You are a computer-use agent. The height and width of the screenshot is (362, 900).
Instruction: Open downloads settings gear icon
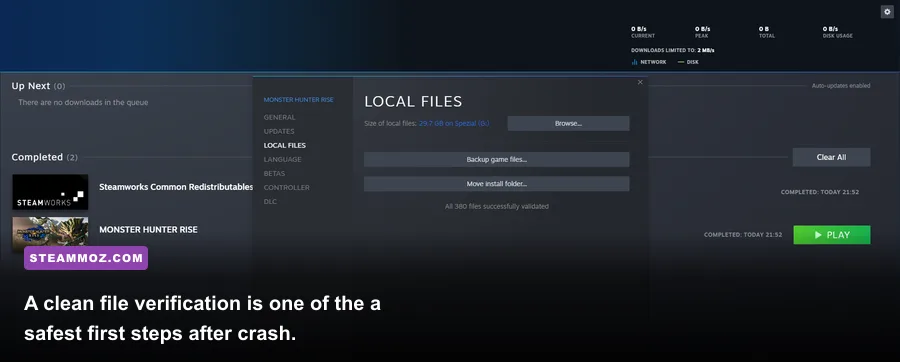point(887,12)
